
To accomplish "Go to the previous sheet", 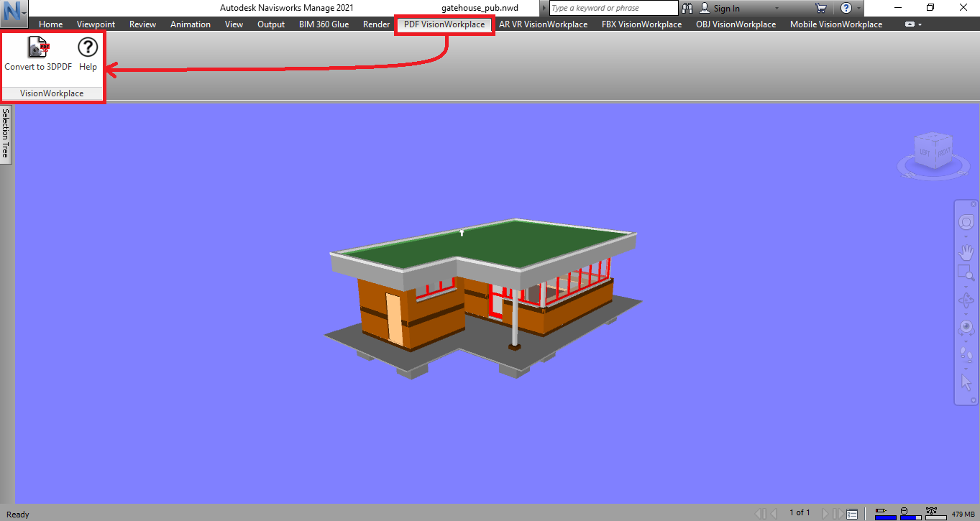I will tap(774, 513).
